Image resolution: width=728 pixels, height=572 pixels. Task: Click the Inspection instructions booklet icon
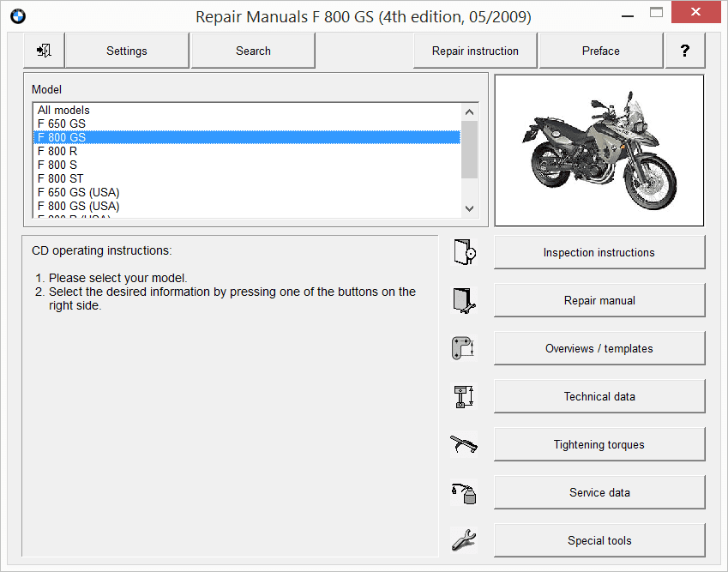(463, 252)
